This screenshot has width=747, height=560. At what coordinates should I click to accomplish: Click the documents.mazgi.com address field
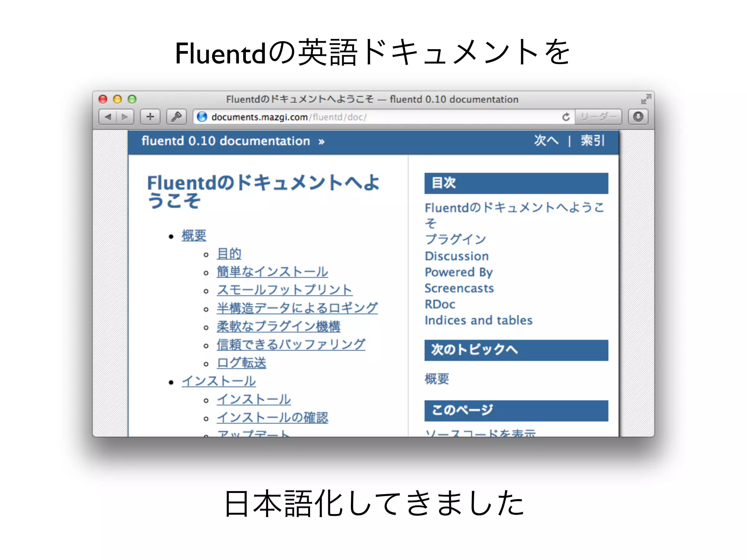coord(384,117)
